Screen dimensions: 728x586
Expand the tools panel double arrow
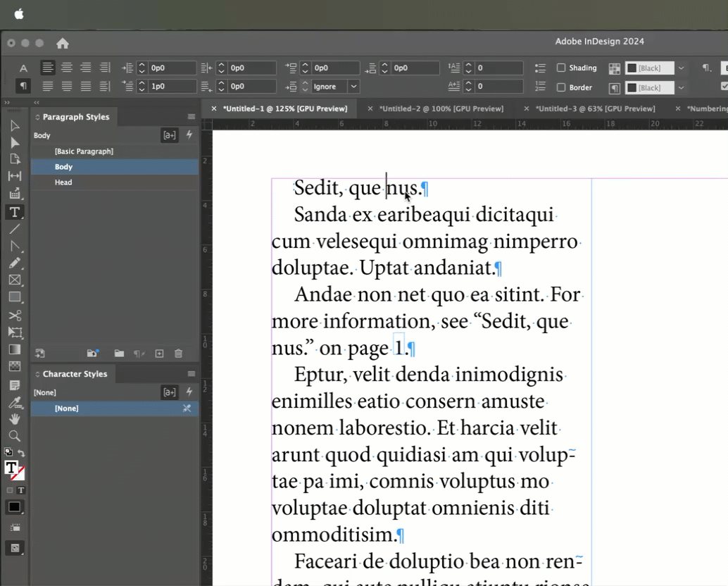(7, 102)
